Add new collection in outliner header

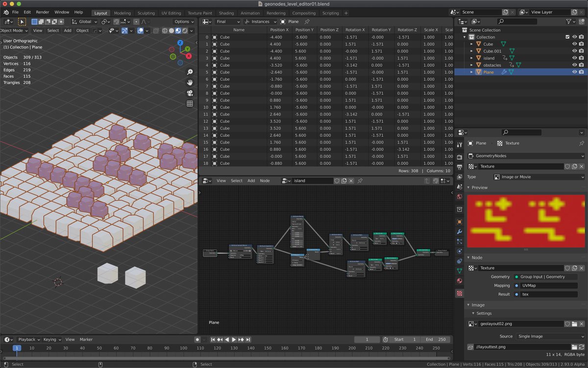click(582, 22)
